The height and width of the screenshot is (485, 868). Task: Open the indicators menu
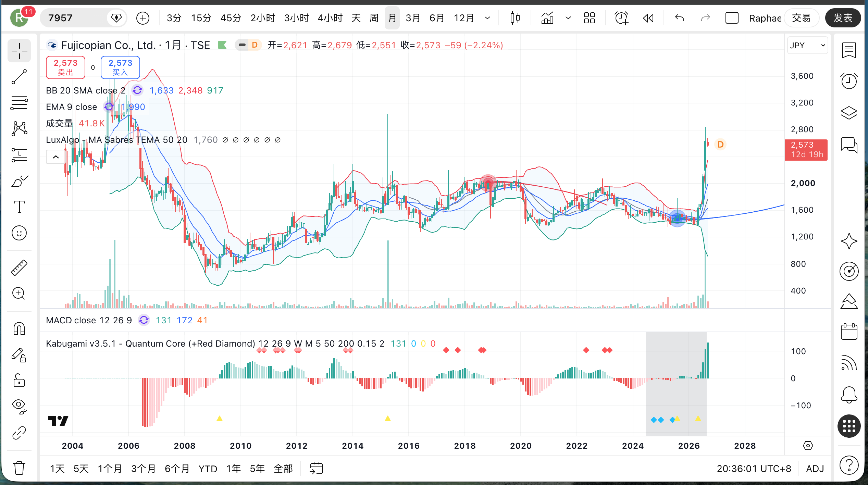pyautogui.click(x=547, y=18)
